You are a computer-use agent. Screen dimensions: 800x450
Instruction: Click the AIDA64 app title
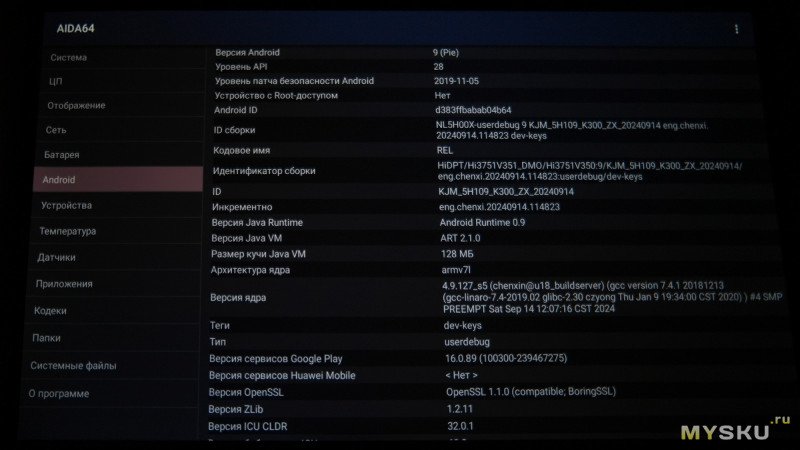pos(76,29)
